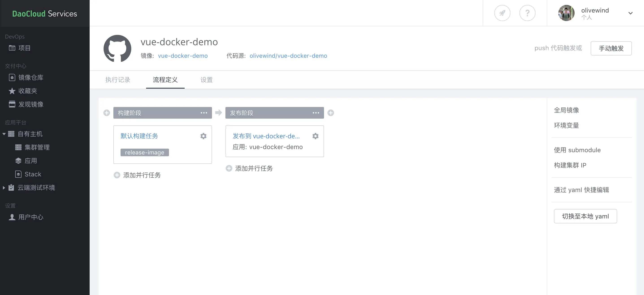Select the 流程定义 tab
This screenshot has height=295, width=644.
[x=165, y=80]
